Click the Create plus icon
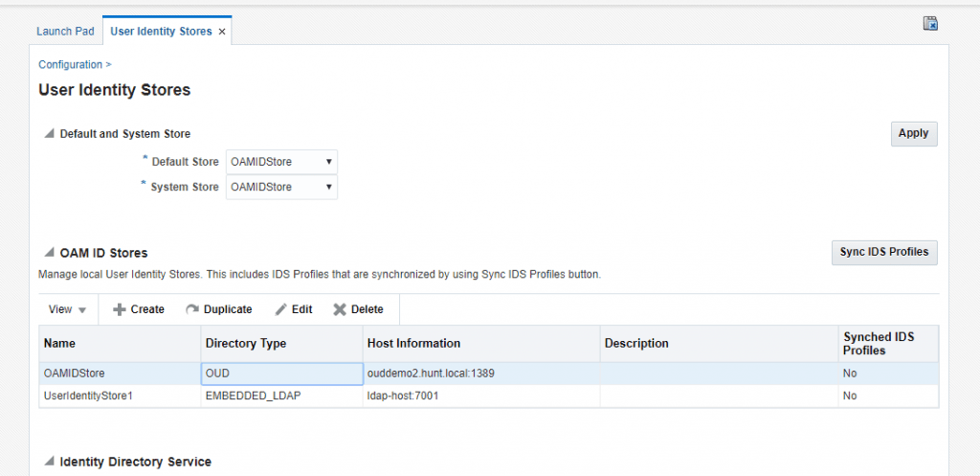The height and width of the screenshot is (476, 980). (x=120, y=309)
